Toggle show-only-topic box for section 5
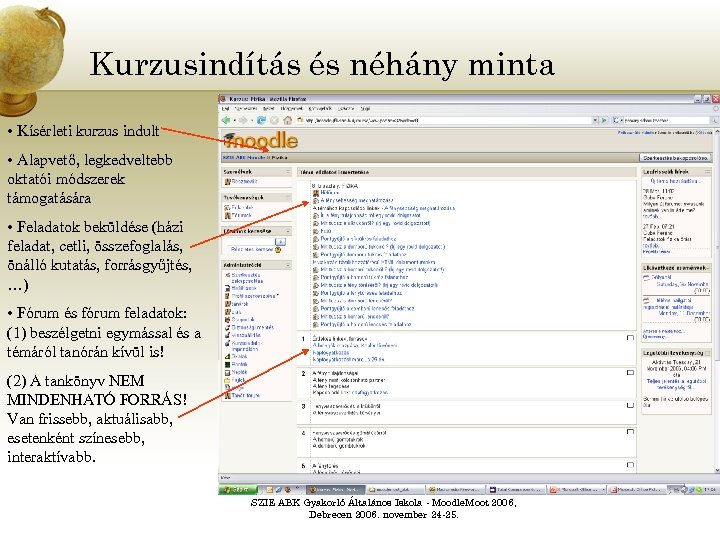The width and height of the screenshot is (720, 540). 630,465
